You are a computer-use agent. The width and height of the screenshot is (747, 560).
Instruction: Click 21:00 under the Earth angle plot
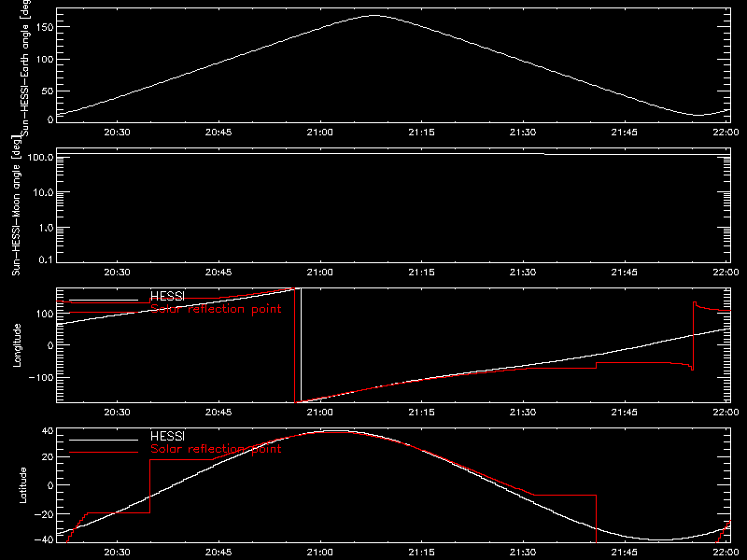pos(320,132)
